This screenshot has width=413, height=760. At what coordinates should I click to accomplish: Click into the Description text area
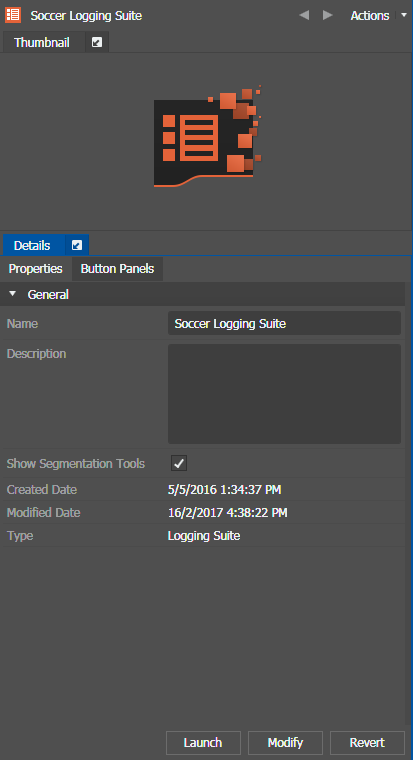point(284,394)
